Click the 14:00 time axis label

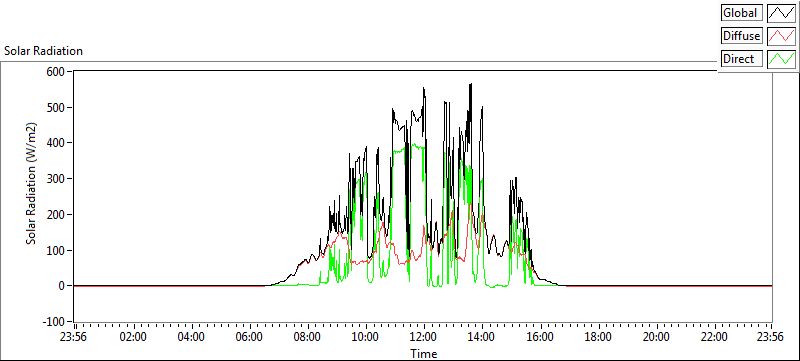point(482,337)
